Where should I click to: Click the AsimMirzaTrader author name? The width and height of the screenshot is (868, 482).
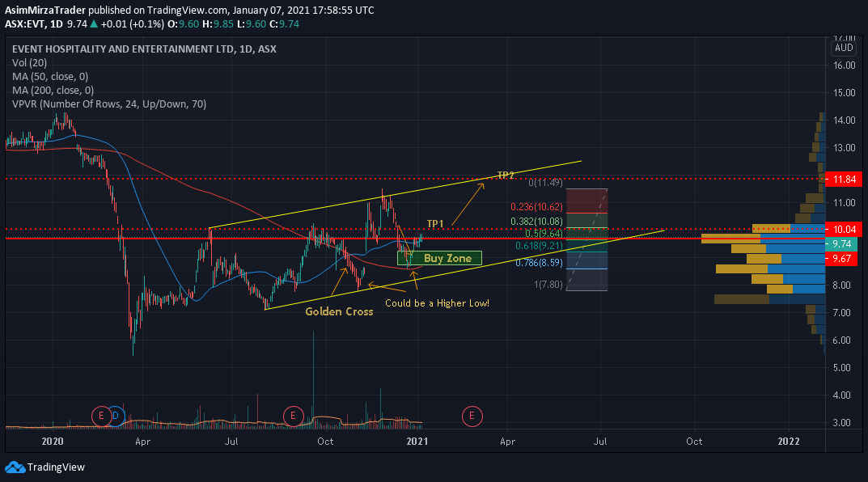point(45,10)
